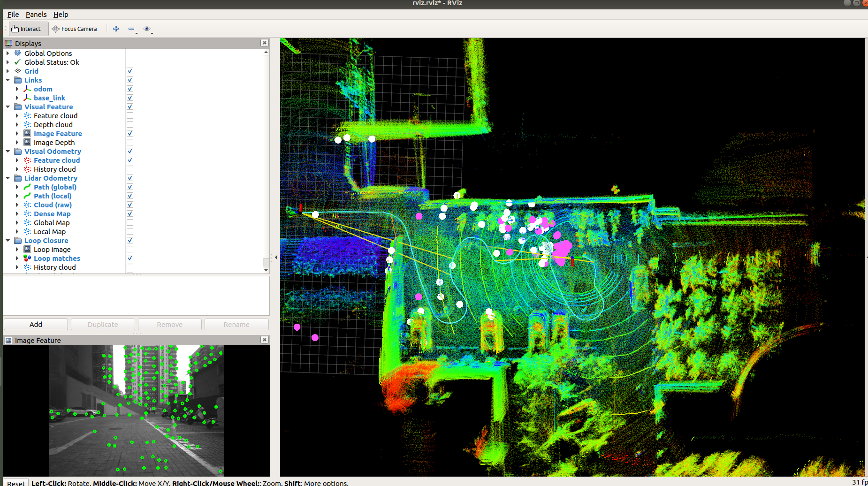Expand the Global Options entry
Image resolution: width=868 pixels, height=486 pixels.
coord(8,53)
